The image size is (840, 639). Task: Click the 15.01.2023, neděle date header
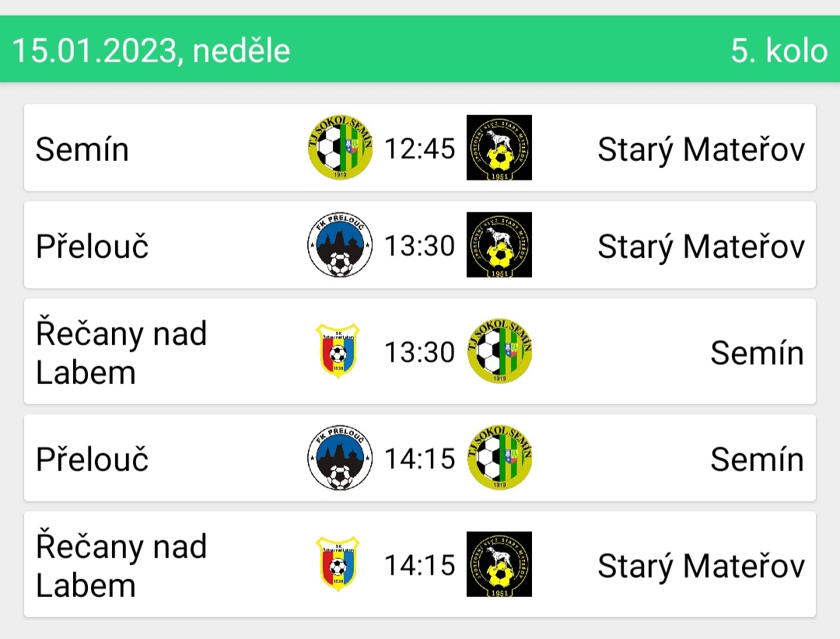[151, 51]
